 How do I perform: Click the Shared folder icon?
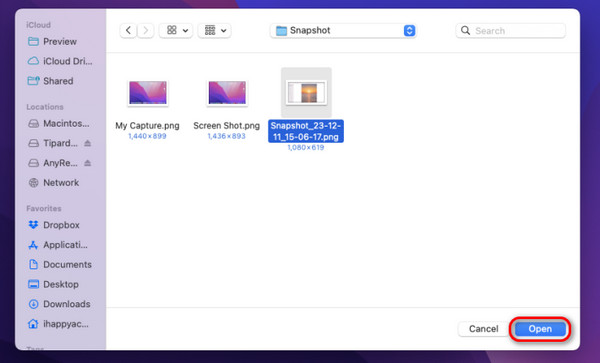(x=34, y=81)
